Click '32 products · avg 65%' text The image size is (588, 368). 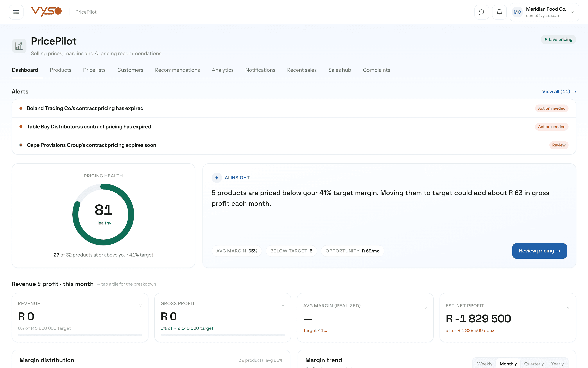coord(261,360)
